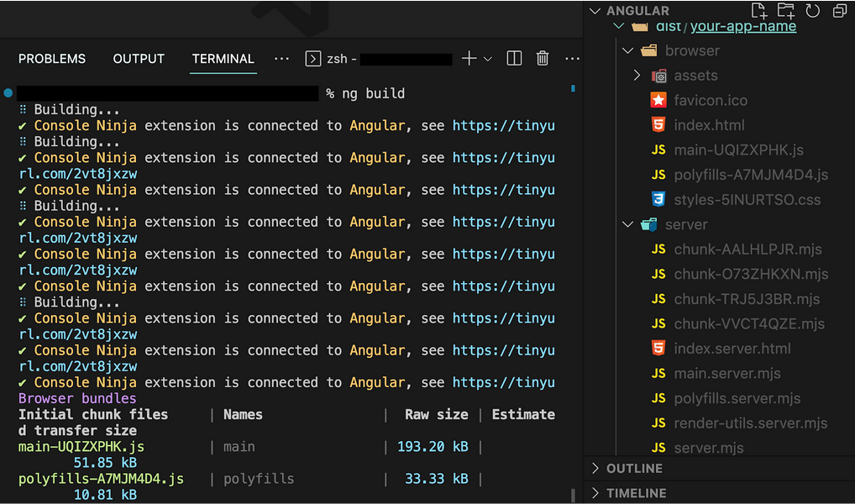The image size is (855, 504).
Task: Click the JS icon beside render-utils.server.mjs
Action: coord(658,423)
